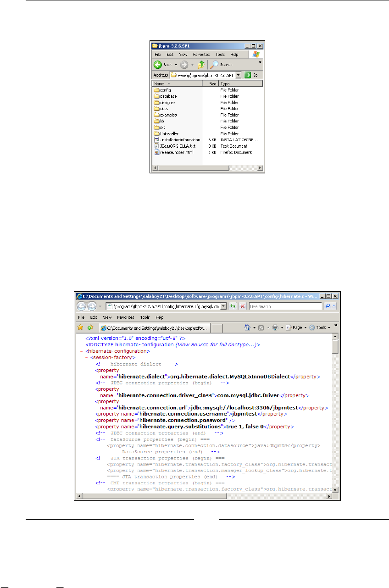Expand the IE command bar overflow chevron
This screenshot has height=588, width=389.
click(335, 325)
